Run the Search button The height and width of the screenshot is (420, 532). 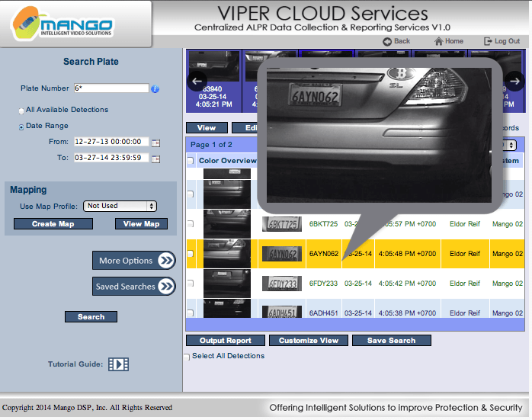(x=91, y=317)
